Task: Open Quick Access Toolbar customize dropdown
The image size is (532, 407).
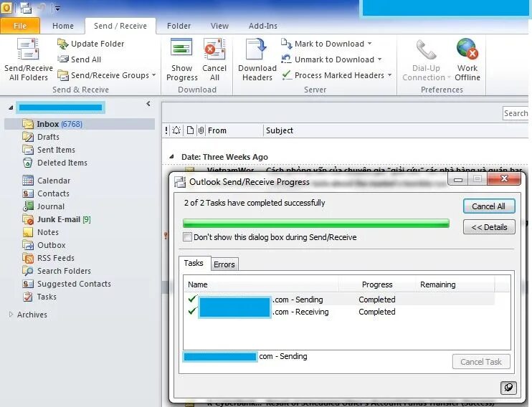Action: (57, 9)
